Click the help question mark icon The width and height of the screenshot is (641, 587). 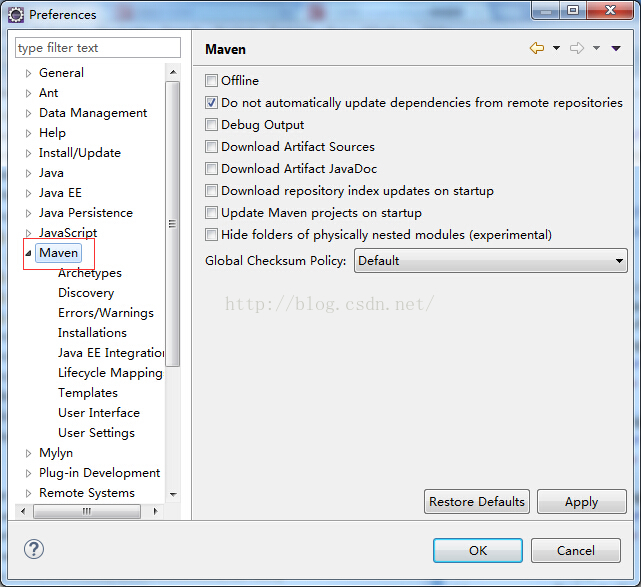click(x=34, y=549)
